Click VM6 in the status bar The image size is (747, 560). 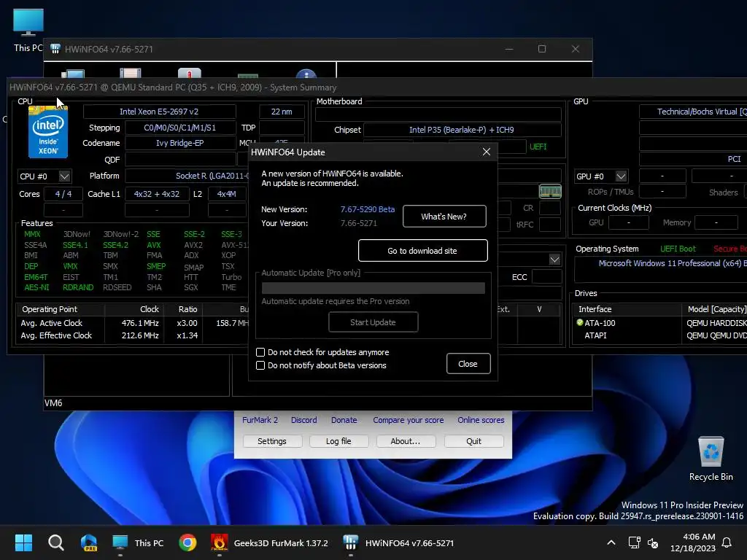[53, 402]
